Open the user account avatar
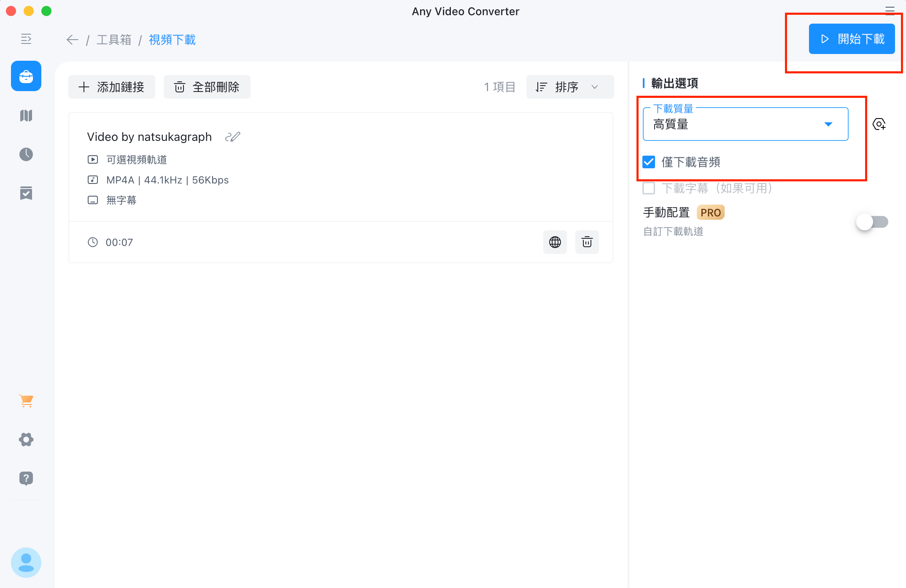 pos(26,562)
